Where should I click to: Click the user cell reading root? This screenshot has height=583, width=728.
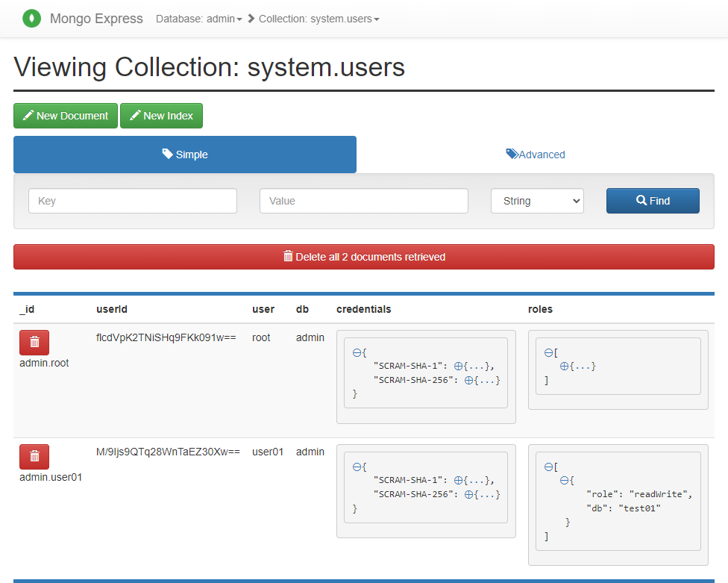tap(261, 337)
